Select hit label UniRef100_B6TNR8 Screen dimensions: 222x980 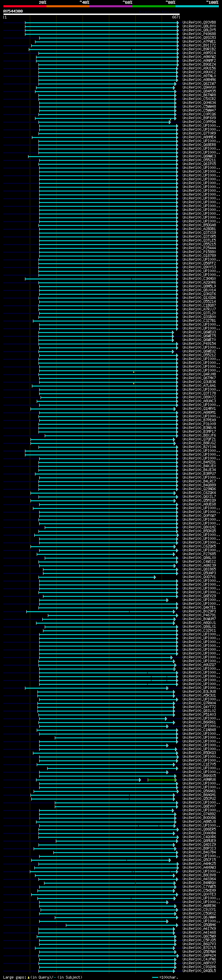199,95
